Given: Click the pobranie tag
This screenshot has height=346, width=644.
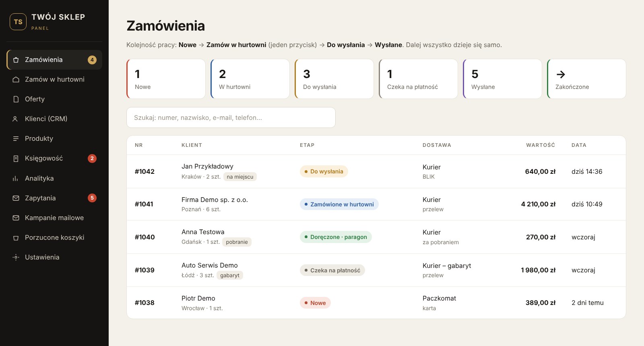Looking at the screenshot, I should (x=237, y=242).
